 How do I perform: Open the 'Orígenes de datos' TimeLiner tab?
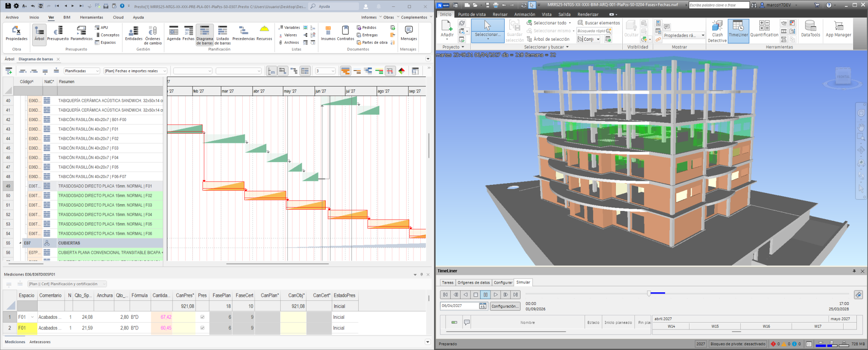[473, 282]
